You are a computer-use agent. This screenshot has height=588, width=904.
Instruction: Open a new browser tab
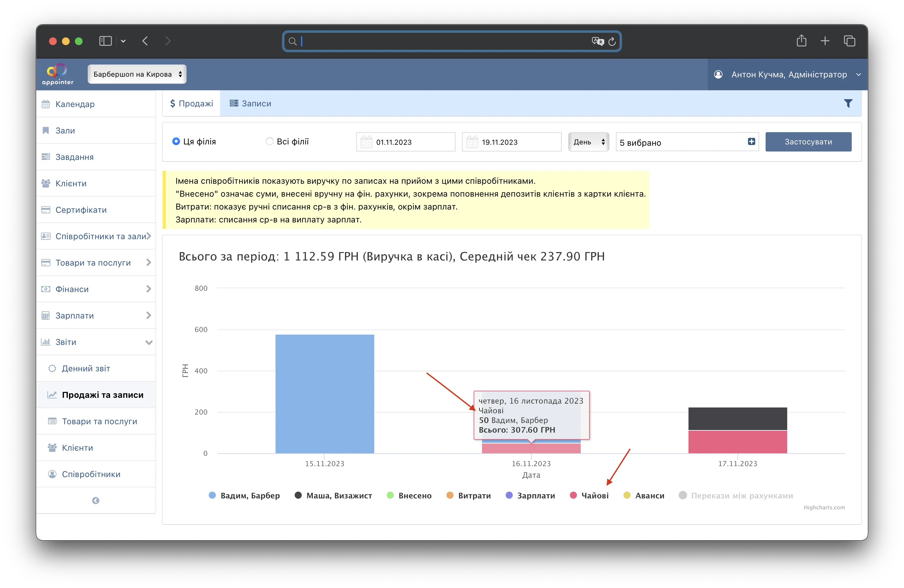tap(825, 41)
